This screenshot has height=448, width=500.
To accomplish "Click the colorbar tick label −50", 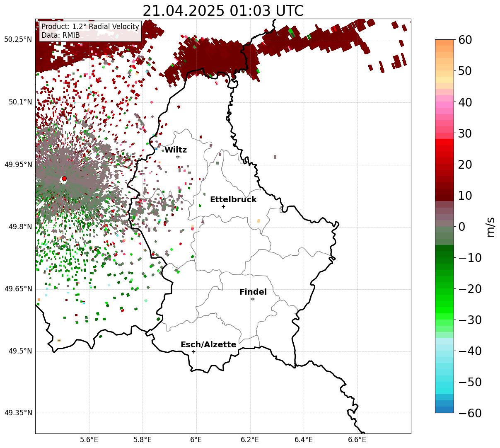I will click(x=470, y=382).
